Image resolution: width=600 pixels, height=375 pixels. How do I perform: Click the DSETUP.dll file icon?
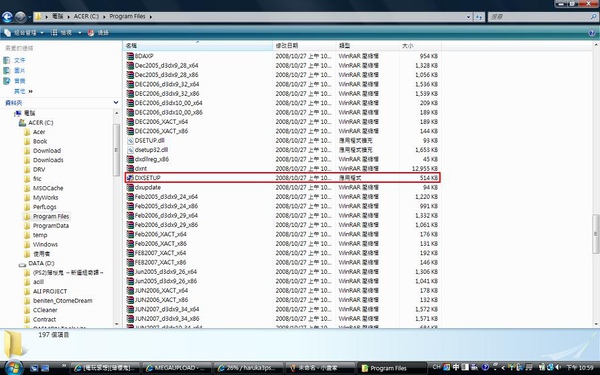(x=130, y=140)
